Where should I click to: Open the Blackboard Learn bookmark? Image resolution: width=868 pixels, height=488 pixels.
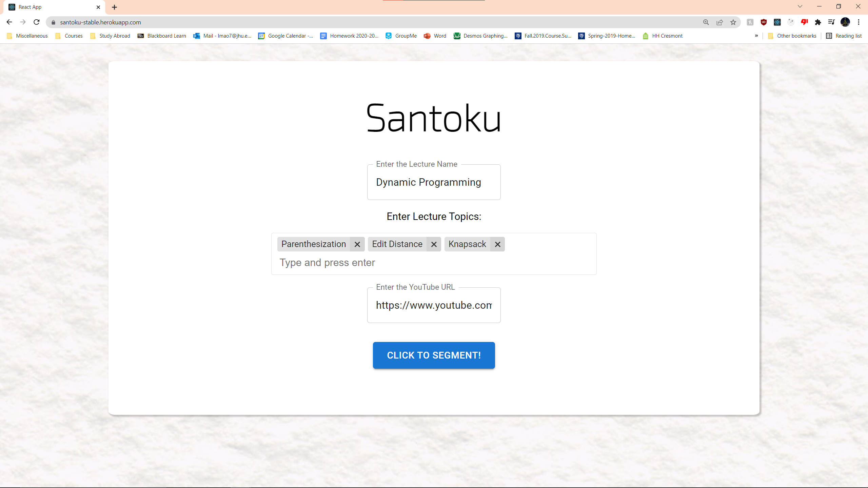click(x=162, y=36)
